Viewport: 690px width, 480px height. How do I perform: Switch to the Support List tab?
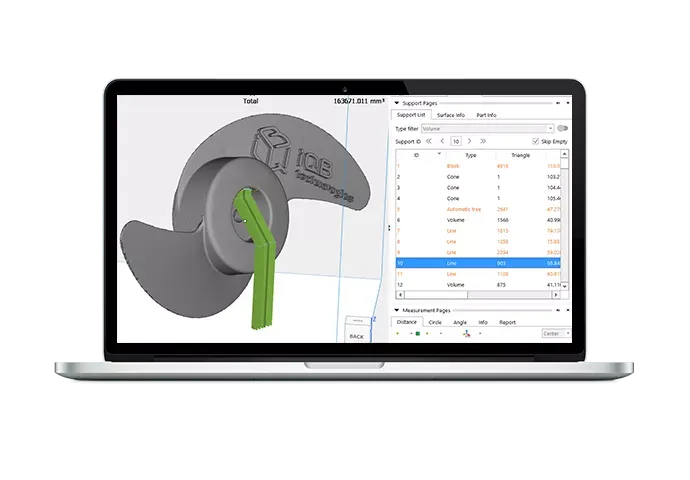pyautogui.click(x=411, y=115)
